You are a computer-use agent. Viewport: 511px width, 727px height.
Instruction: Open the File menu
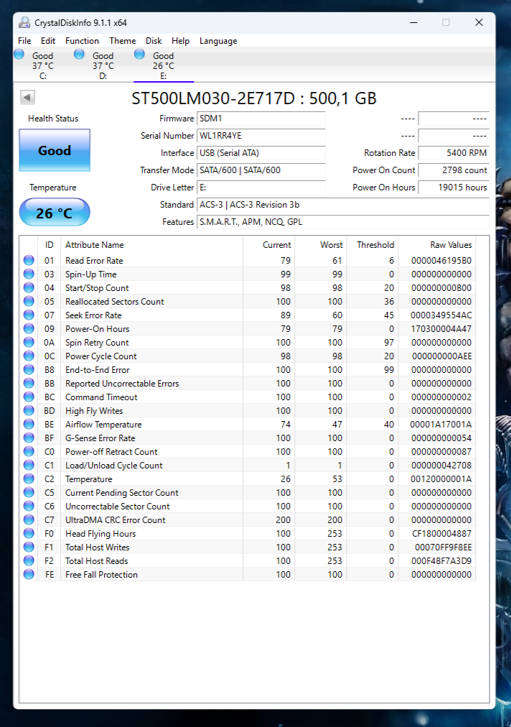pos(25,41)
